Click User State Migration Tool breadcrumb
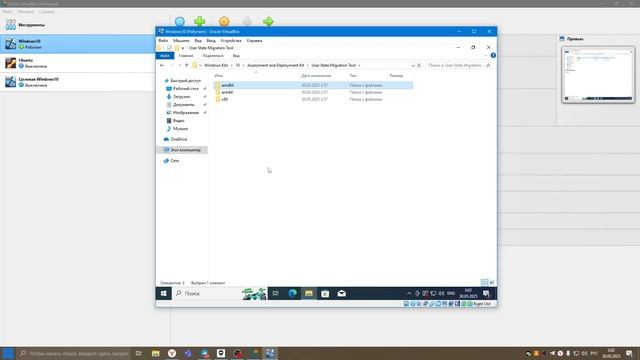 (333, 65)
